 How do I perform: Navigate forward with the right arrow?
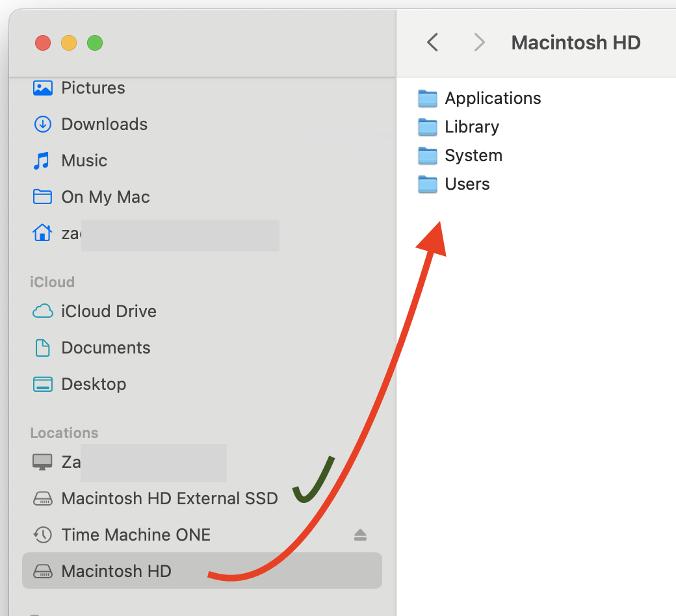click(479, 42)
